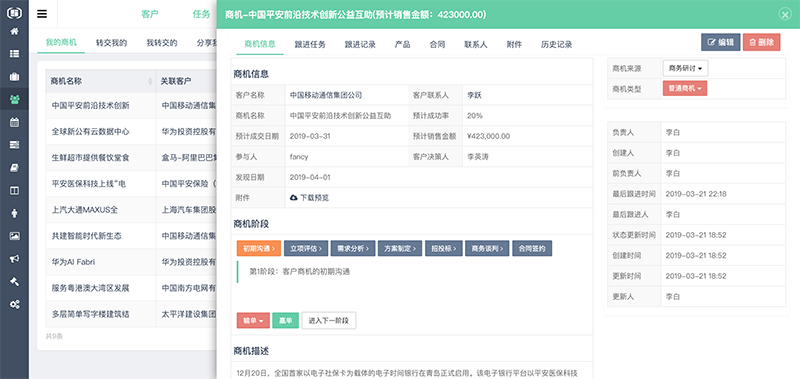Select the 方案制定 stage

pos(400,248)
